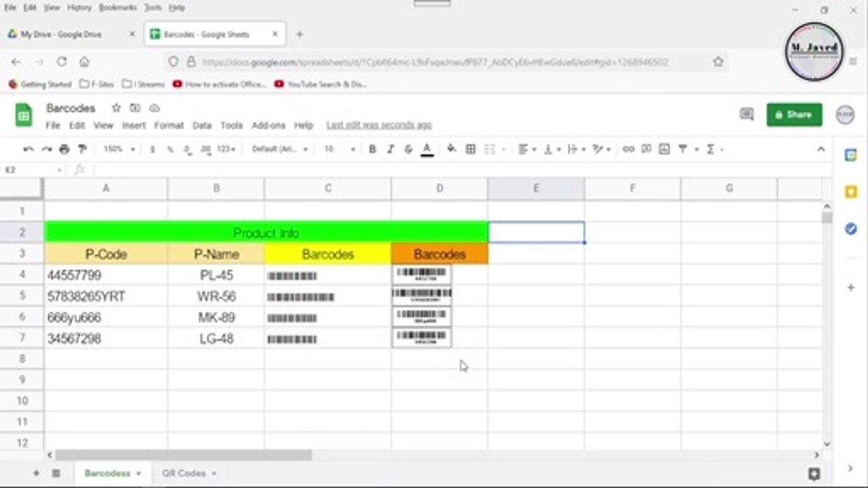Select cell containing 57838265YRT
Image resolution: width=868 pixels, height=488 pixels.
[106, 296]
